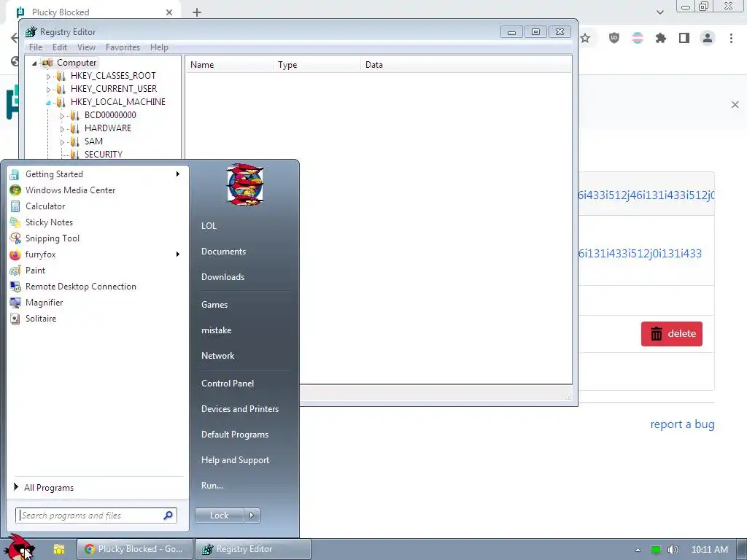Open Registry Editor Edit menu
The width and height of the screenshot is (747, 560).
click(60, 47)
